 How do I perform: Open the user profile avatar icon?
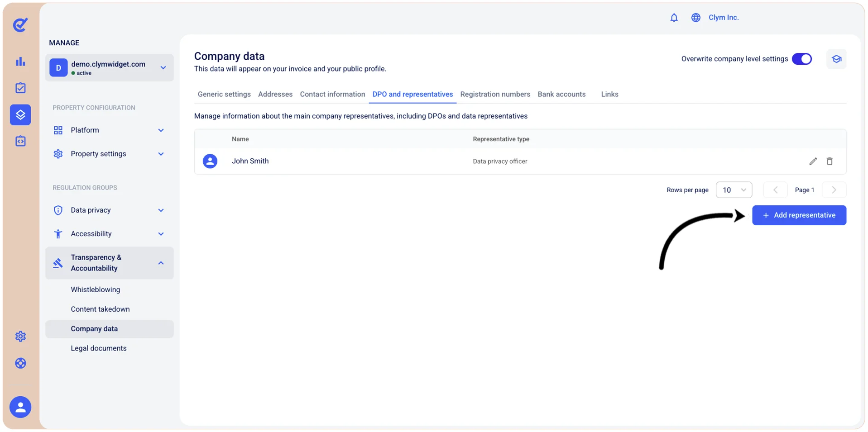(x=20, y=407)
